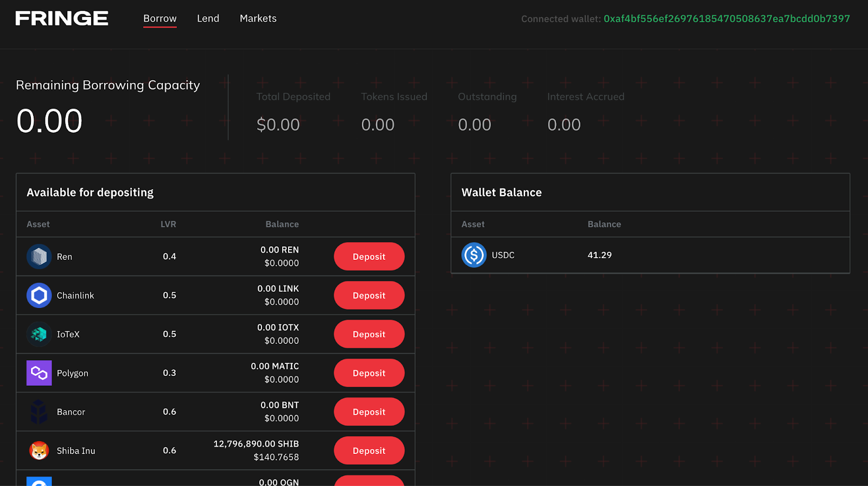The height and width of the screenshot is (486, 868).
Task: Click the Shiba Inu token icon
Action: click(39, 451)
